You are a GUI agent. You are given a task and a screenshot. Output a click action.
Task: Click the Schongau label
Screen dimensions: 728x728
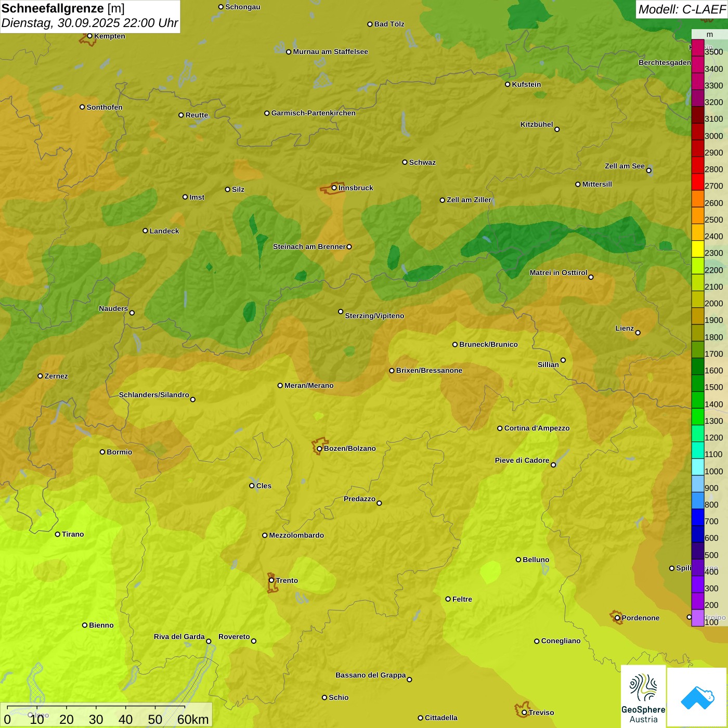pyautogui.click(x=243, y=7)
